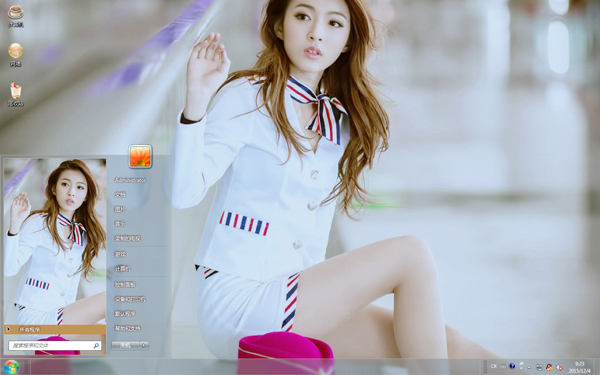Click the blue help globe tray icon
The image size is (600, 375).
512,366
